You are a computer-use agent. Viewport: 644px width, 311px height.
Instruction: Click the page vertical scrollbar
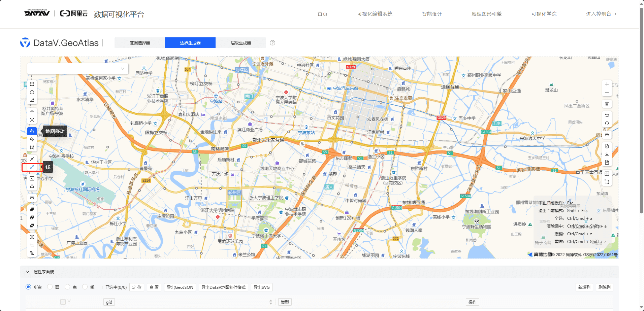coord(642,111)
